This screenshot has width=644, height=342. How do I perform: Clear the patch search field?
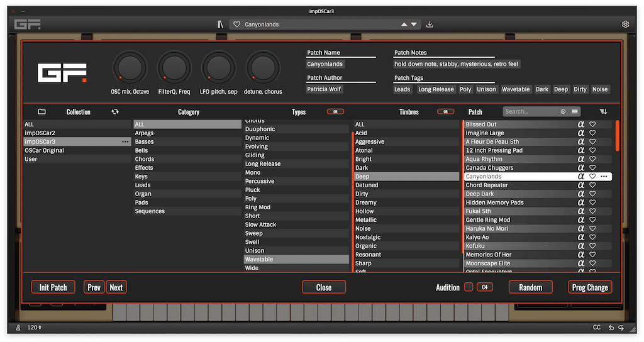coord(563,112)
